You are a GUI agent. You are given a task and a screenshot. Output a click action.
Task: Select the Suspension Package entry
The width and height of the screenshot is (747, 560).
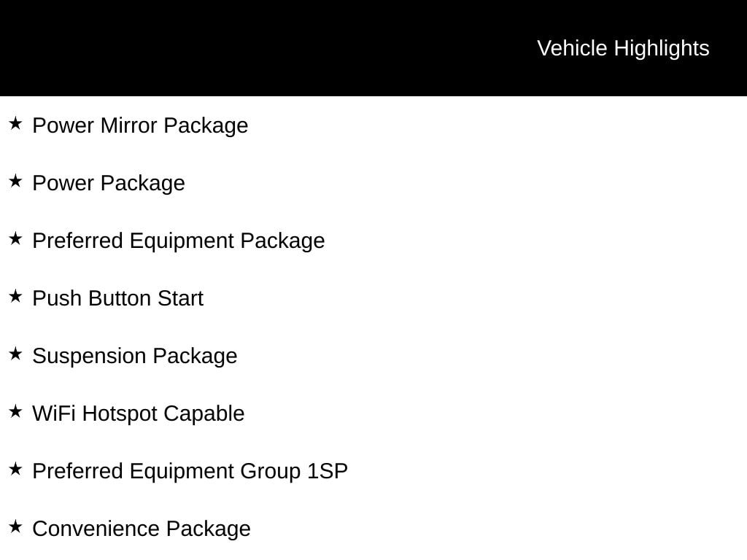[x=135, y=356]
